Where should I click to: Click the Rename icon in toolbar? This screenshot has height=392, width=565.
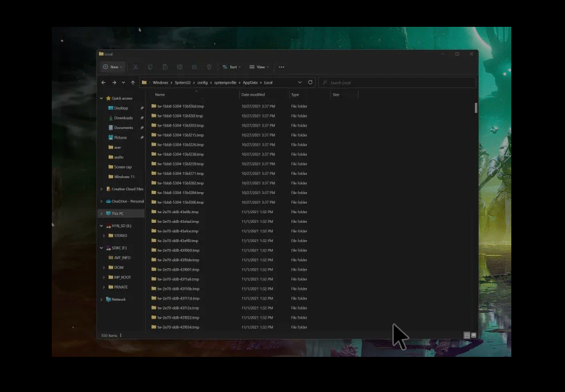[x=180, y=67]
